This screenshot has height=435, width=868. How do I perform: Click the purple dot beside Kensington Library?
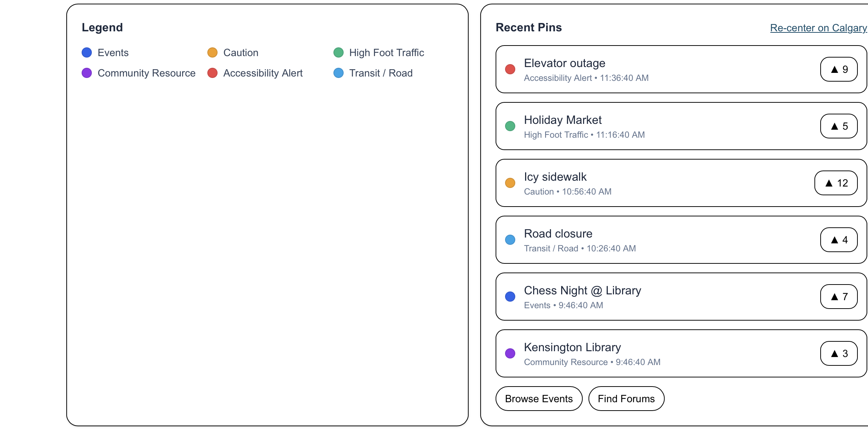tap(510, 353)
